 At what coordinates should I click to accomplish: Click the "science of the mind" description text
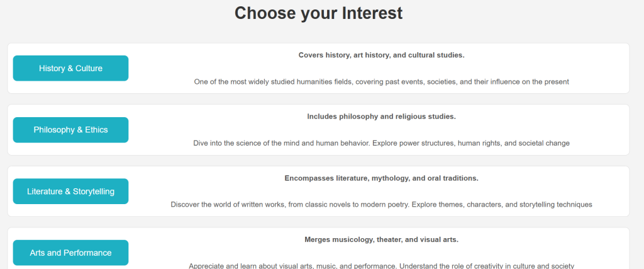pos(381,143)
